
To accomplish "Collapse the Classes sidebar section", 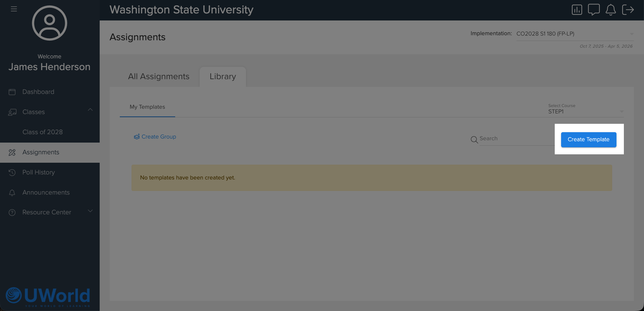I will click(90, 110).
